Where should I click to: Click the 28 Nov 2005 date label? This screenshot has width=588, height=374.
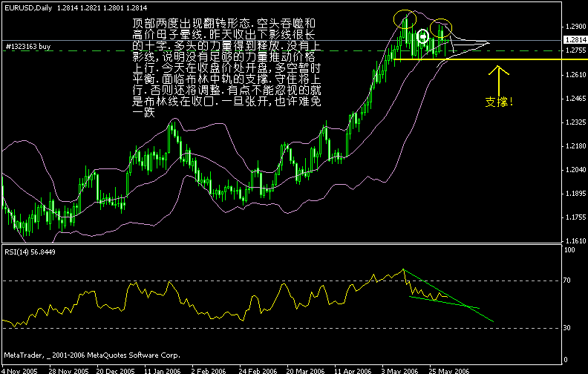point(69,370)
